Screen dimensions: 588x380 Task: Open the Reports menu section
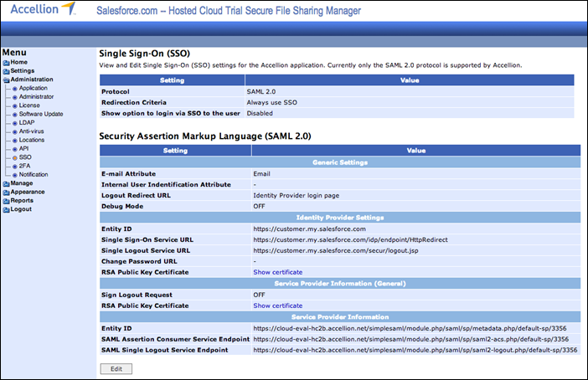[x=22, y=201]
